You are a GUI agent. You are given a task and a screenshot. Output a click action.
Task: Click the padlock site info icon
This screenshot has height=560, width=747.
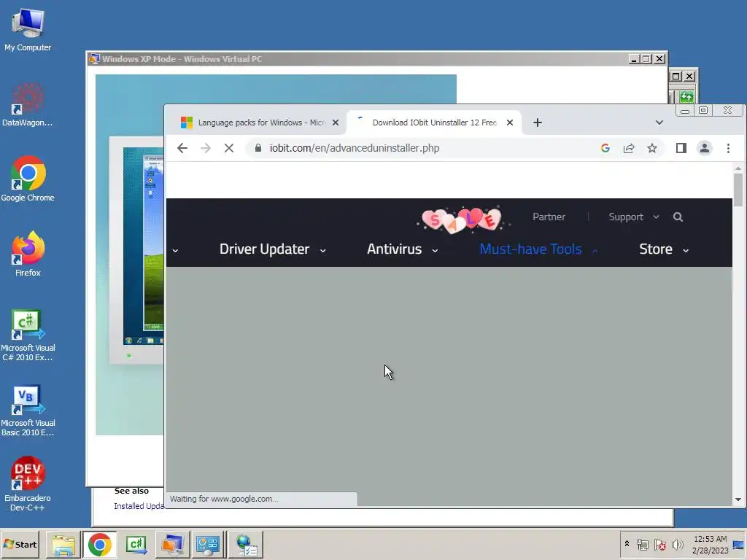pyautogui.click(x=258, y=148)
